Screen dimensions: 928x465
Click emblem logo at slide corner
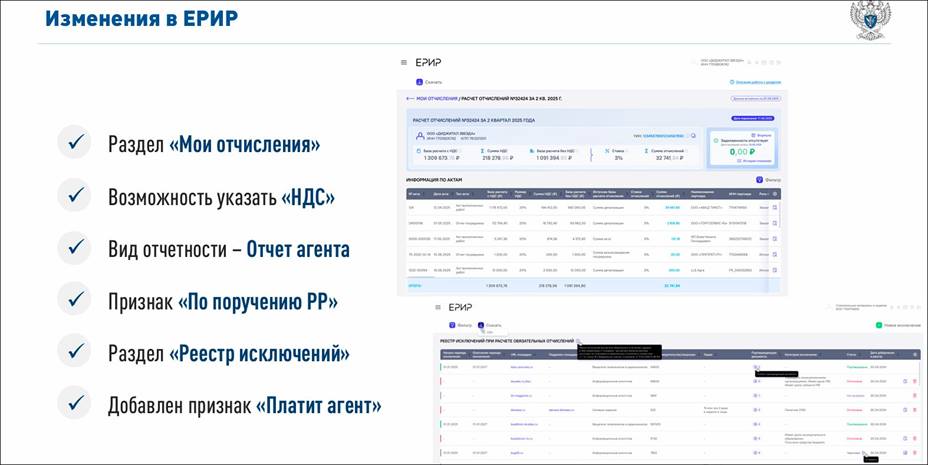point(870,20)
